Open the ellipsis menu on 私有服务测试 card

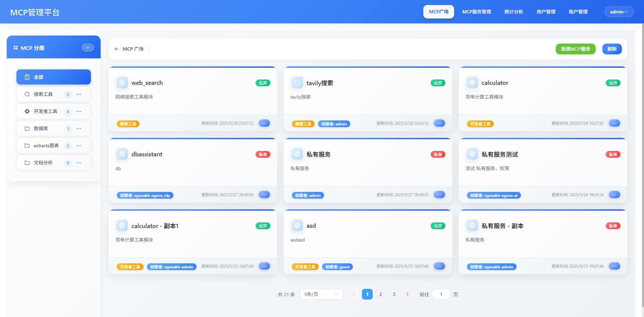(x=614, y=195)
